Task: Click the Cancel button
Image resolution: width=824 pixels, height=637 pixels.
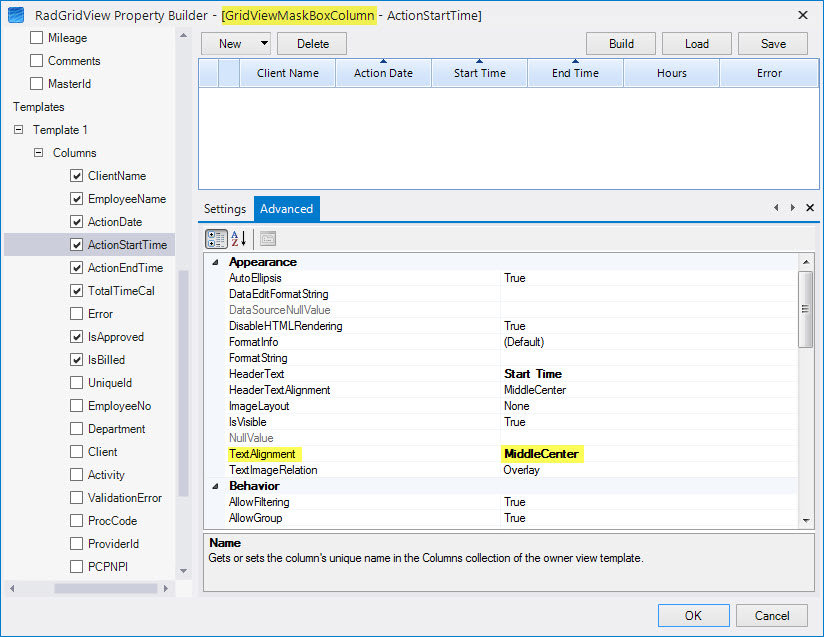Action: pyautogui.click(x=771, y=615)
